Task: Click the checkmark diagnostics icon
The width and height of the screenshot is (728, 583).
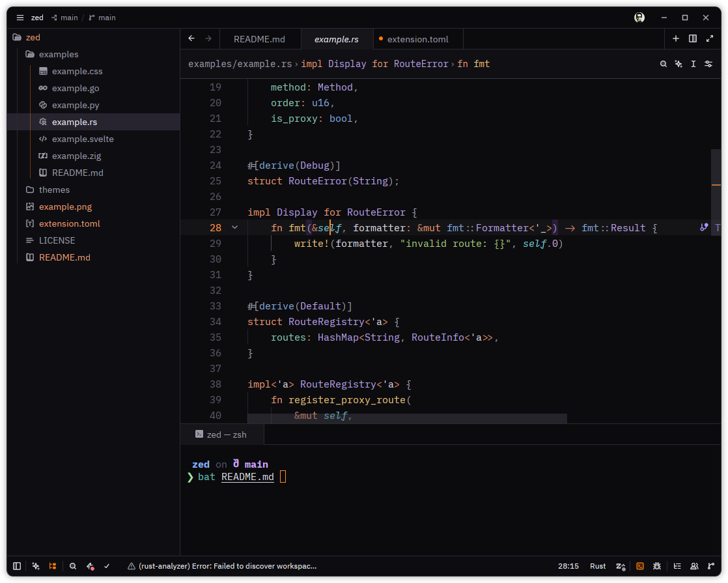Action: point(107,566)
